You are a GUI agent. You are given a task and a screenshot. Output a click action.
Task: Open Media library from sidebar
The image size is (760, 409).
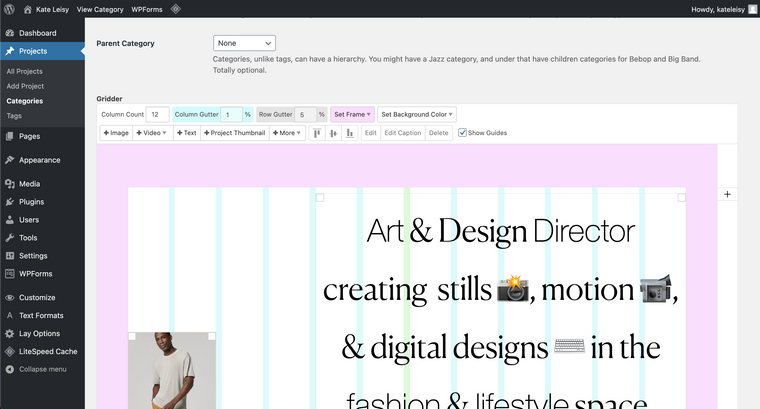point(29,184)
